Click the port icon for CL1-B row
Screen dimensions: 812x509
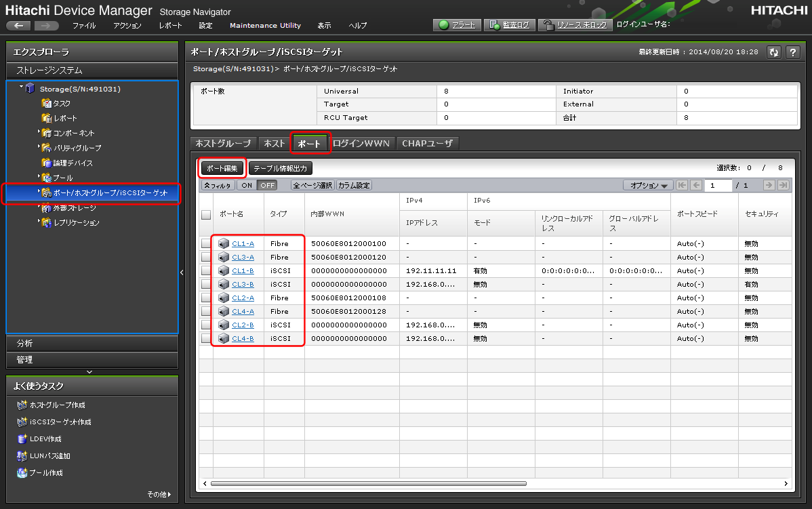point(224,270)
